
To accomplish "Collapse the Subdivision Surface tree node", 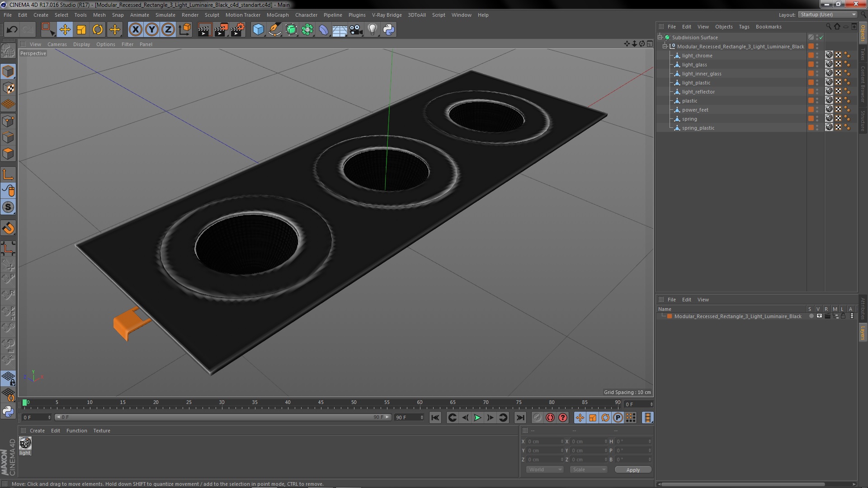I will coord(660,38).
